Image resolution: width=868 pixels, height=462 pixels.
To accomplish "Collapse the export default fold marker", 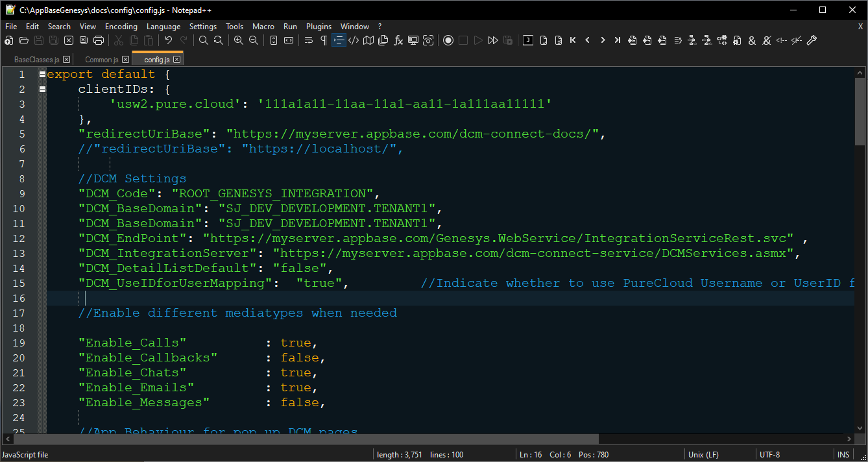I will (x=42, y=75).
